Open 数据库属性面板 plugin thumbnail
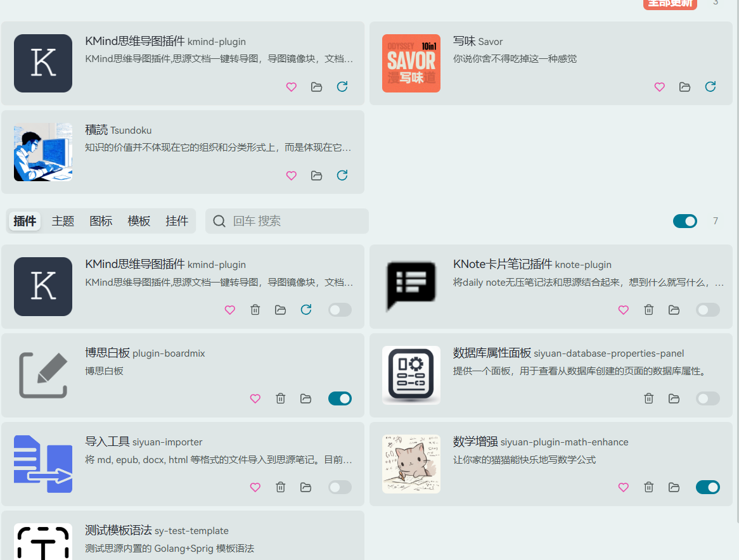The image size is (739, 560). (x=411, y=376)
